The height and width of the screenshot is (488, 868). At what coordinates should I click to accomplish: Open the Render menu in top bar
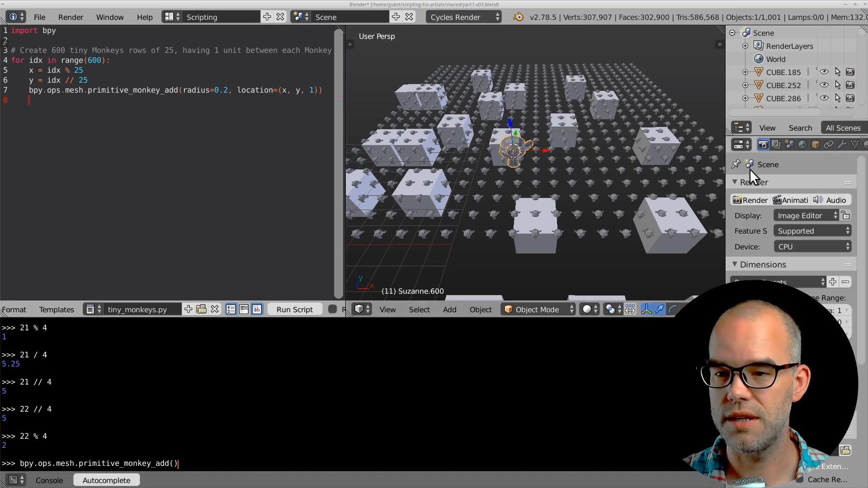click(x=71, y=17)
